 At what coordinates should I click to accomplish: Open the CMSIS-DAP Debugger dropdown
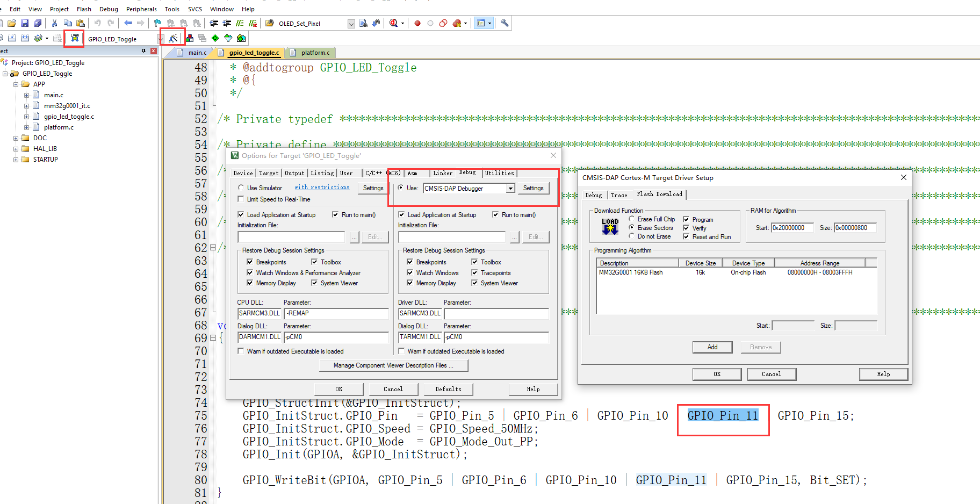point(510,188)
